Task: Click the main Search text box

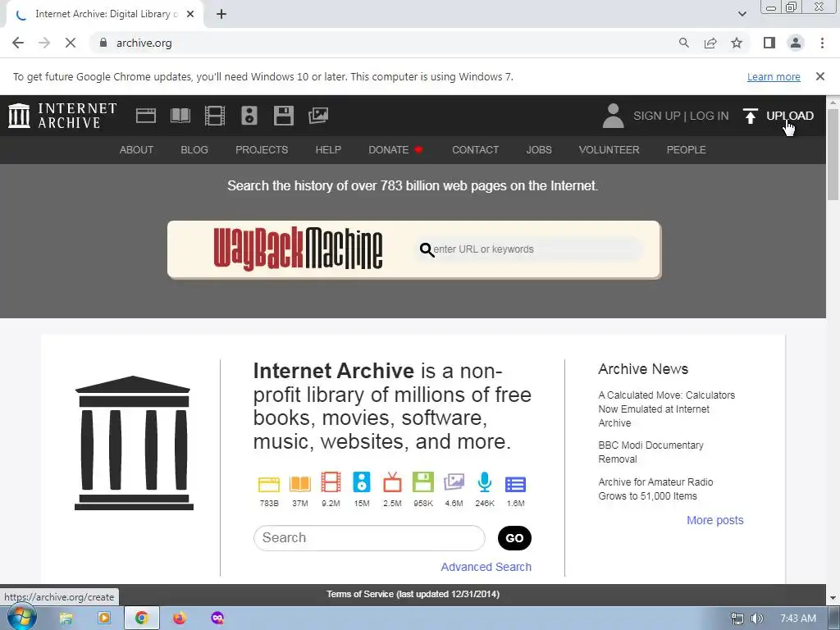Action: pos(369,538)
